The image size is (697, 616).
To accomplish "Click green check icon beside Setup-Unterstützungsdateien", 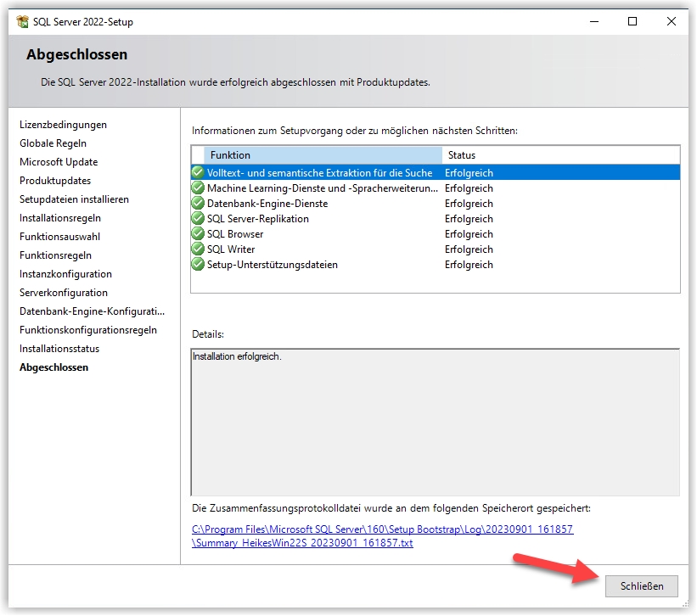I will pos(198,264).
